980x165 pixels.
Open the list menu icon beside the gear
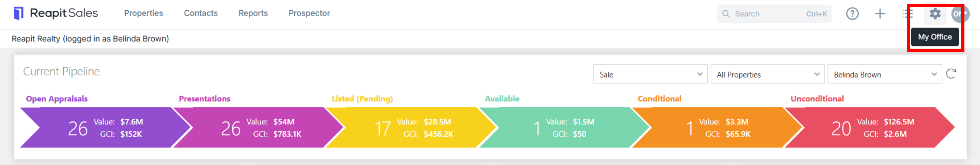(907, 14)
